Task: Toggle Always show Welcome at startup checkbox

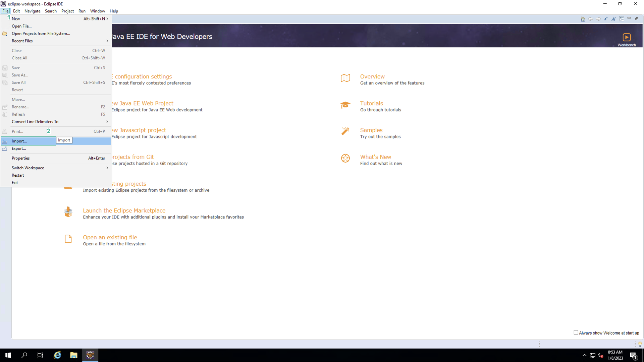Action: click(x=576, y=333)
